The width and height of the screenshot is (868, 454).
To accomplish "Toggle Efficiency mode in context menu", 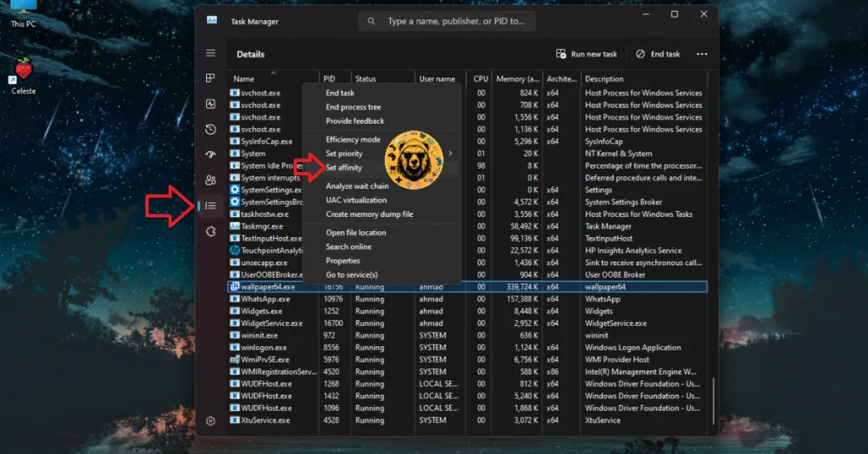I will [x=353, y=140].
